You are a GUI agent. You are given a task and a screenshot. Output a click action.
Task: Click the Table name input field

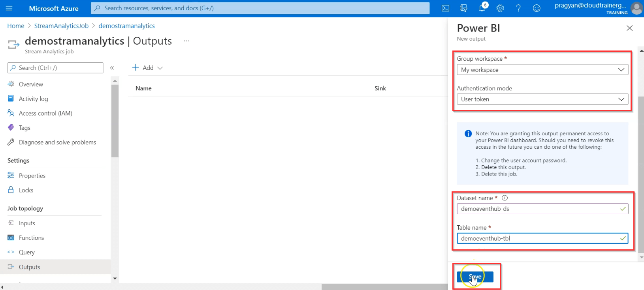coord(542,238)
